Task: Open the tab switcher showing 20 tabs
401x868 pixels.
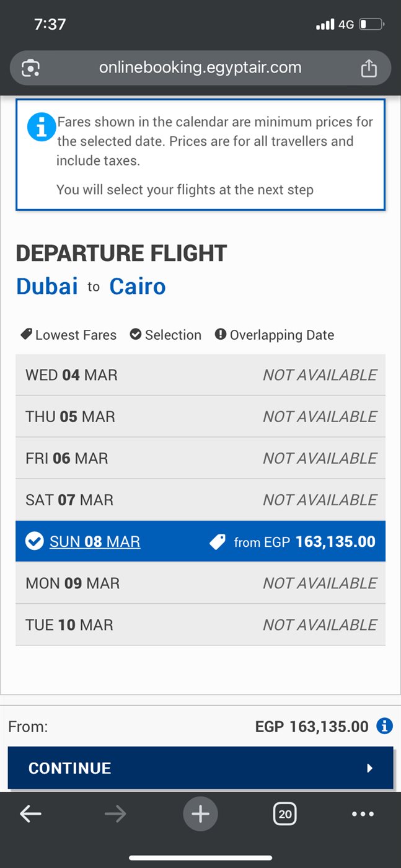Action: [284, 814]
